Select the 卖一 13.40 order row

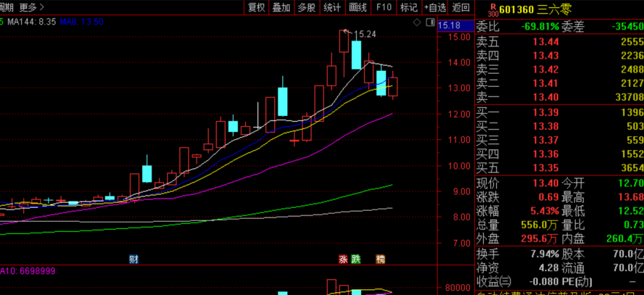pos(559,97)
